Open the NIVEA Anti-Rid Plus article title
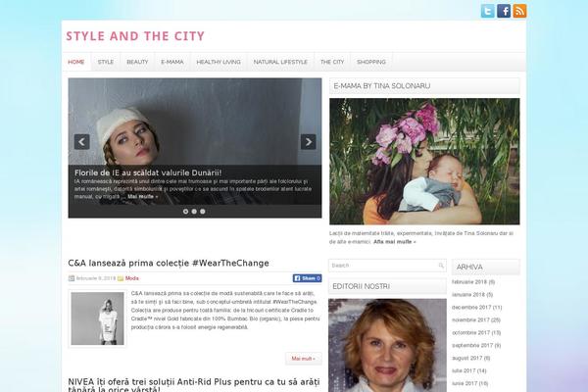 click(194, 385)
